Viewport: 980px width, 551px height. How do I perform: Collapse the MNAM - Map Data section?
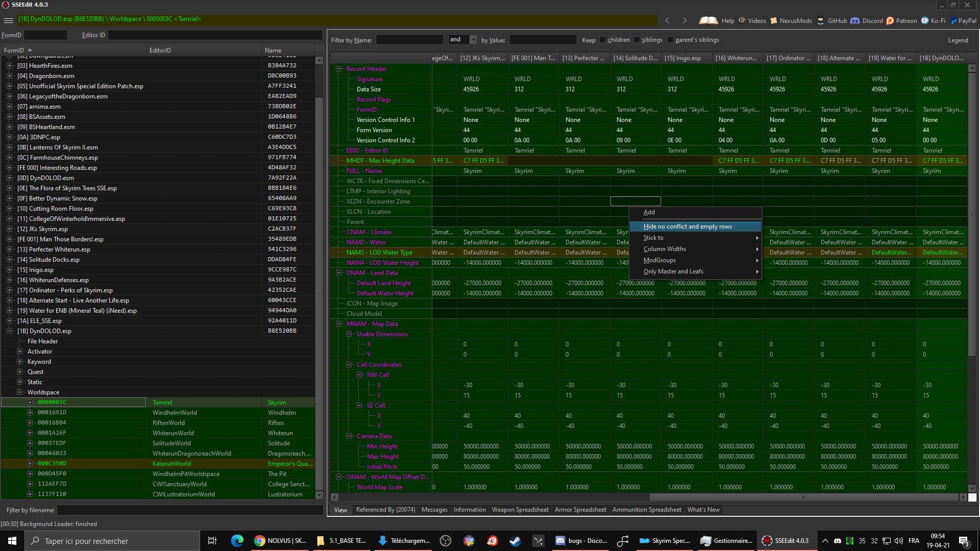tap(338, 324)
